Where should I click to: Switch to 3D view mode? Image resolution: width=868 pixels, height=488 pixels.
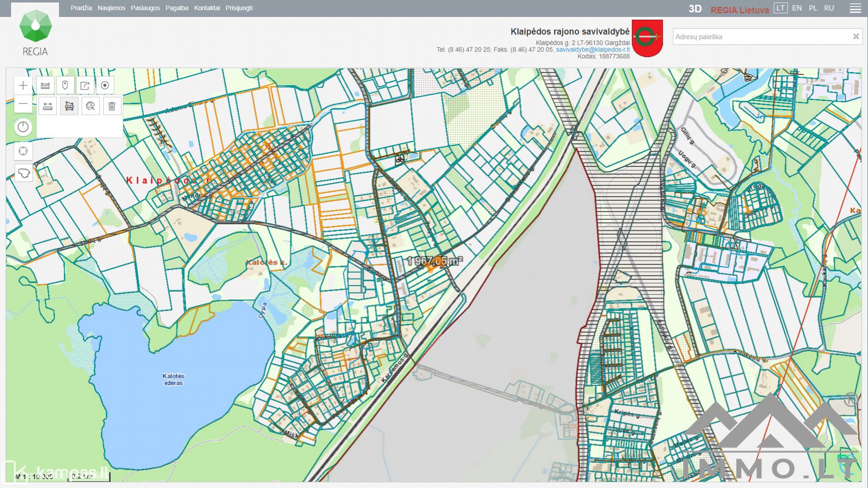point(695,9)
